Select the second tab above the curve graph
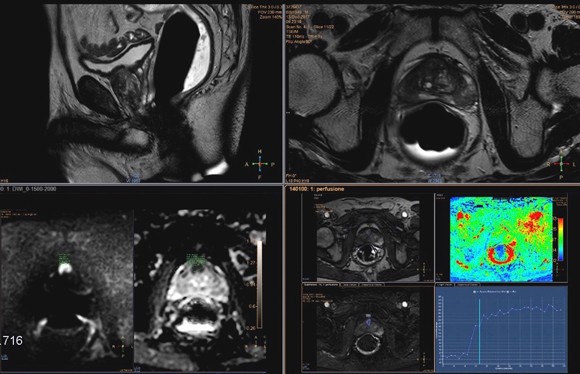The height and width of the screenshot is (374, 580). pyautogui.click(x=467, y=285)
